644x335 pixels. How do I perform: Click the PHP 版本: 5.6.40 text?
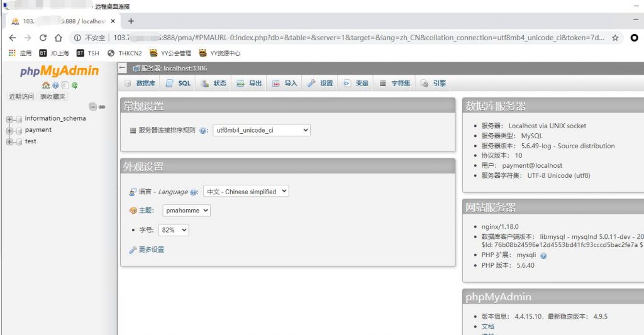click(x=508, y=265)
